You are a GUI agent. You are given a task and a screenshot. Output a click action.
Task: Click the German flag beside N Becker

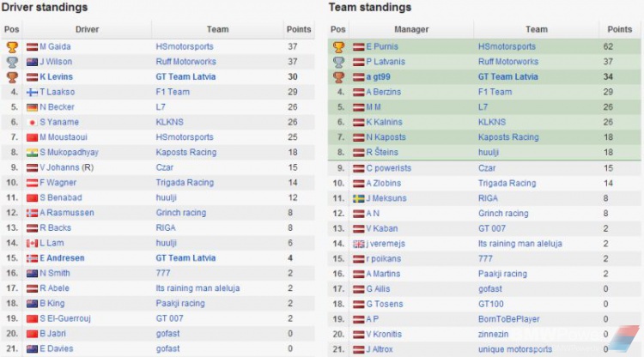(32, 107)
